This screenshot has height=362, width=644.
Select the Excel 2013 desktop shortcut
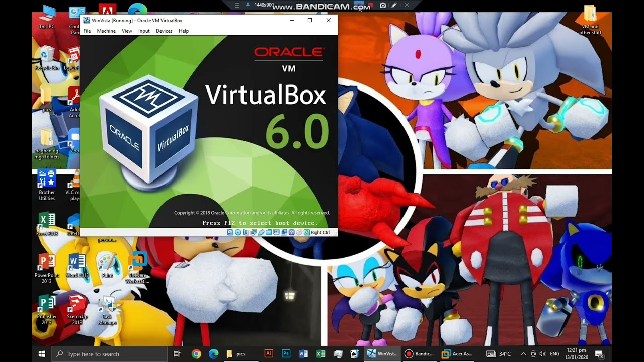pos(47,224)
